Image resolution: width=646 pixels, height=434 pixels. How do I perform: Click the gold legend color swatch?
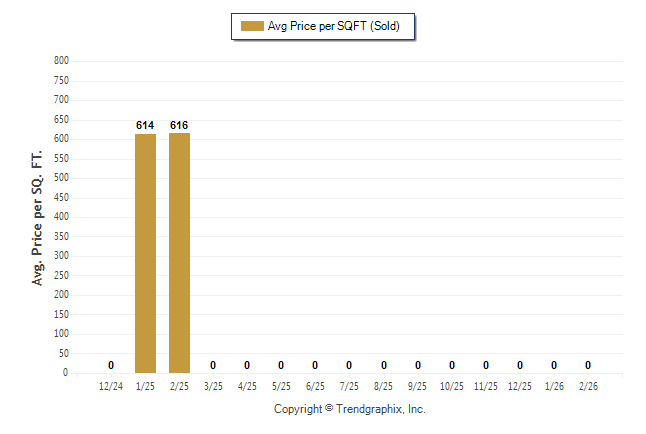(x=251, y=26)
